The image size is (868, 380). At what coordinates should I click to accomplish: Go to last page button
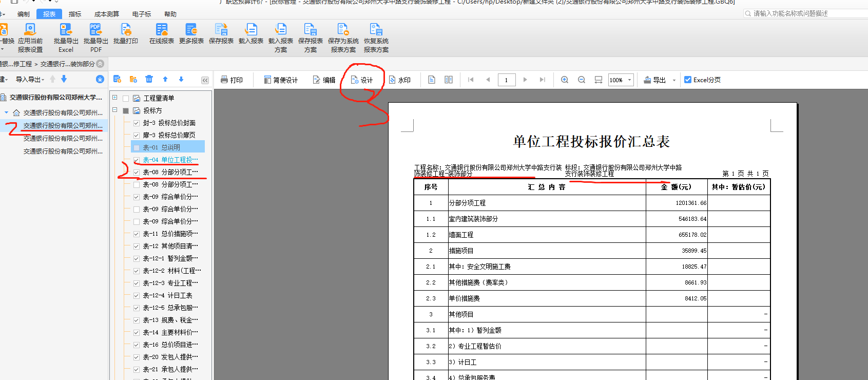pyautogui.click(x=542, y=80)
